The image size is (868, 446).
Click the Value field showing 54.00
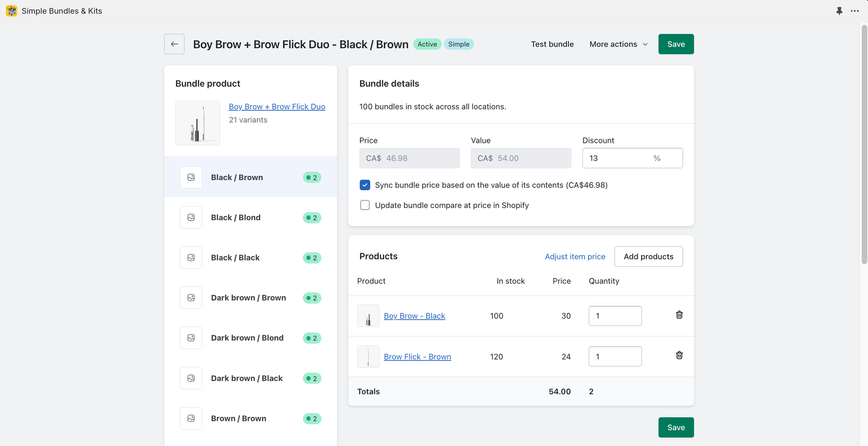521,158
